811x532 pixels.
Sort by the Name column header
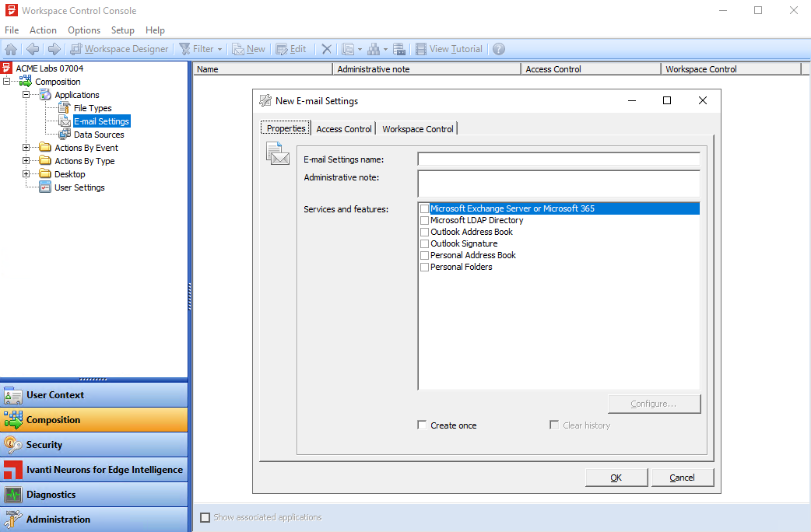(263, 68)
